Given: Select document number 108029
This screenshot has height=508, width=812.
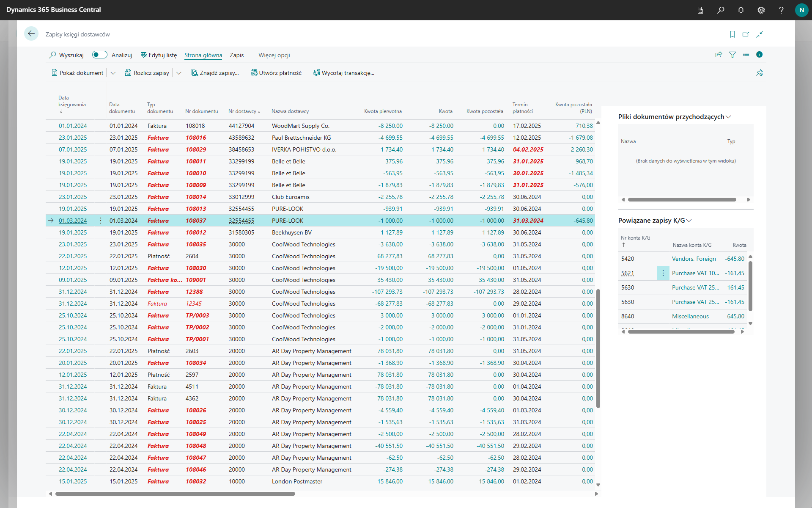Looking at the screenshot, I should [196, 149].
